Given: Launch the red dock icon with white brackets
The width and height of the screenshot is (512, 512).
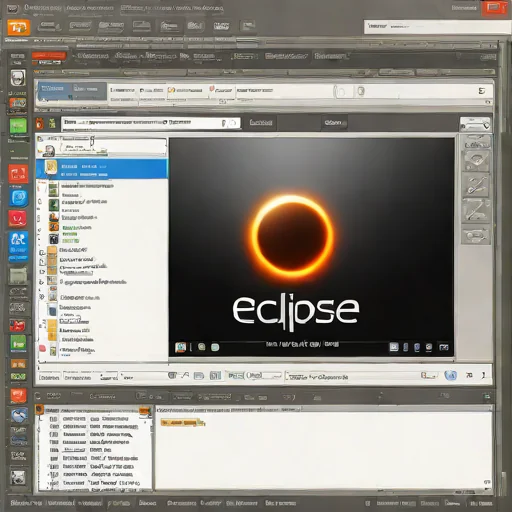Looking at the screenshot, I should tap(18, 174).
